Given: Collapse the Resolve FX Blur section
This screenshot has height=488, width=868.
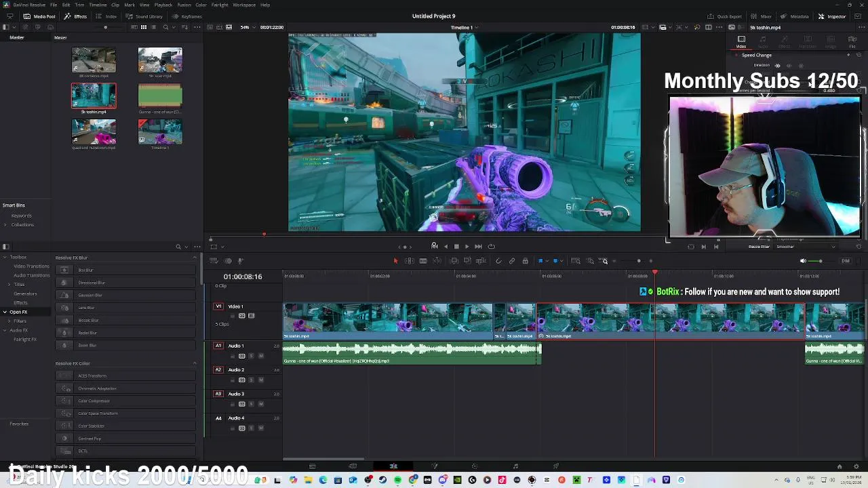Looking at the screenshot, I should (195, 258).
